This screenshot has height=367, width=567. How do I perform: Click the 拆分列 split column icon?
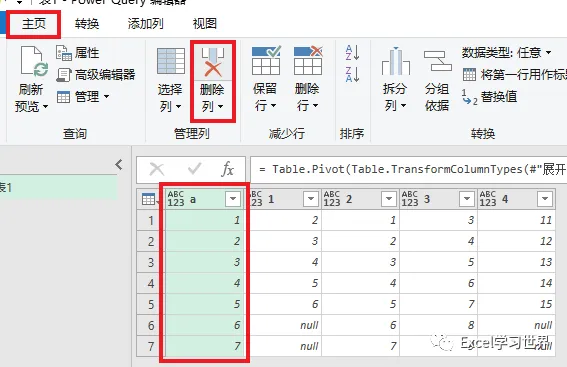click(396, 61)
